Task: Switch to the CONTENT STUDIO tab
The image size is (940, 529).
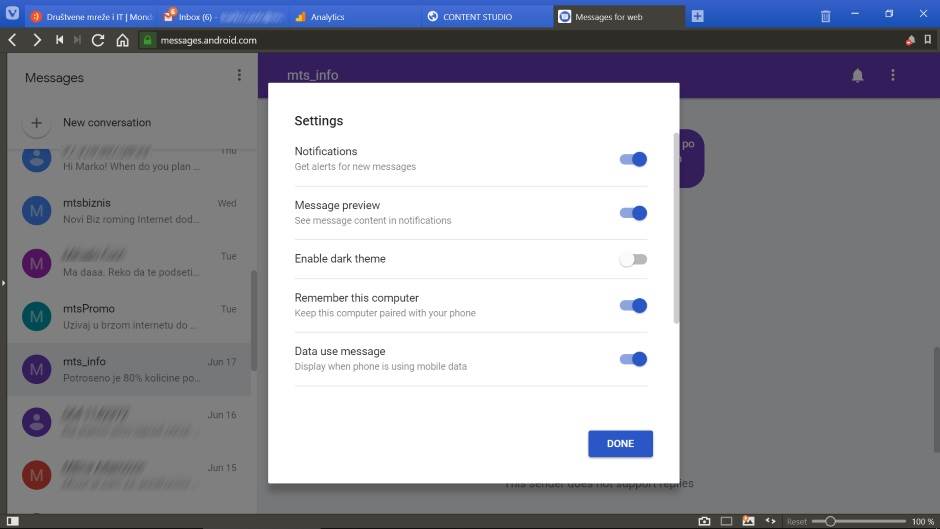Action: (476, 17)
